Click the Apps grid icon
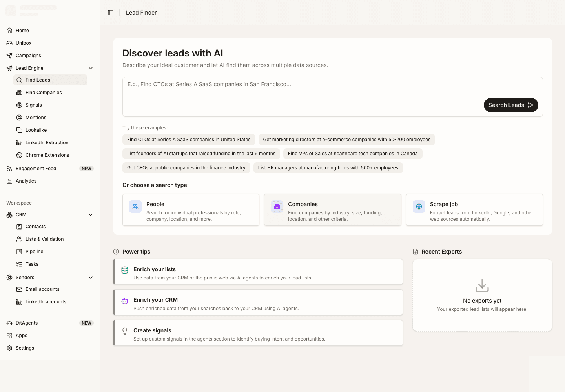The height and width of the screenshot is (392, 565). (x=9, y=336)
